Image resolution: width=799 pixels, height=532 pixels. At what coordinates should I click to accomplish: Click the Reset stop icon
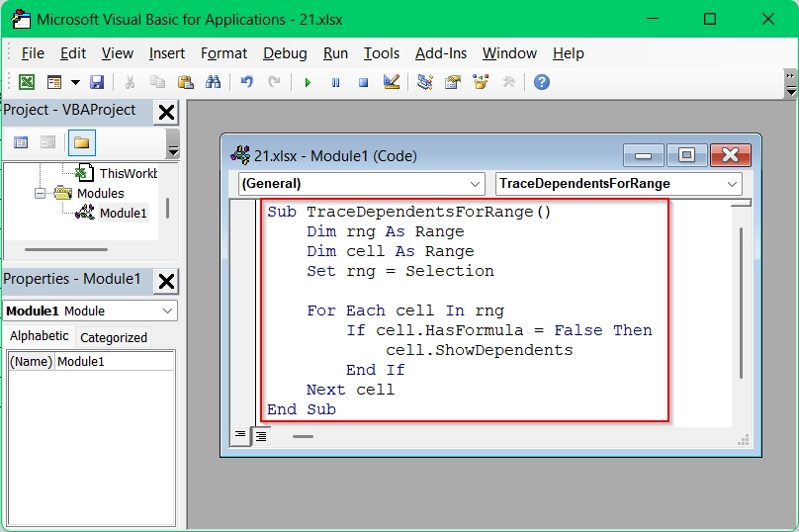(363, 82)
